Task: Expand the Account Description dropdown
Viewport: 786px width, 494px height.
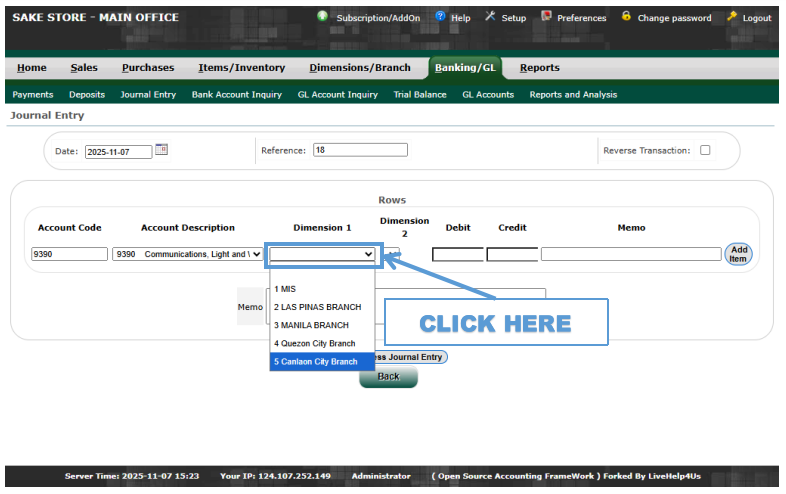Action: pyautogui.click(x=188, y=254)
